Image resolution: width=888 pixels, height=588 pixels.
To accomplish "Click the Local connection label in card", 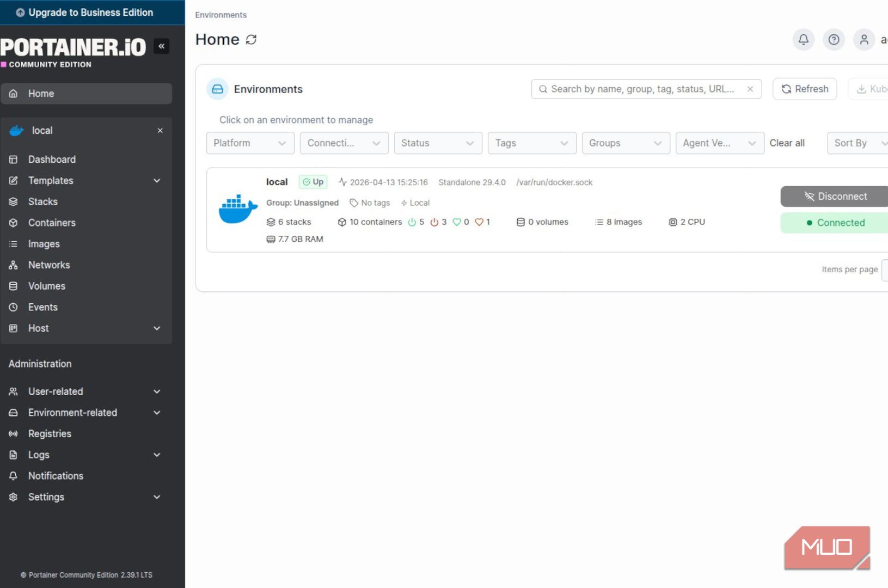I will (x=415, y=203).
